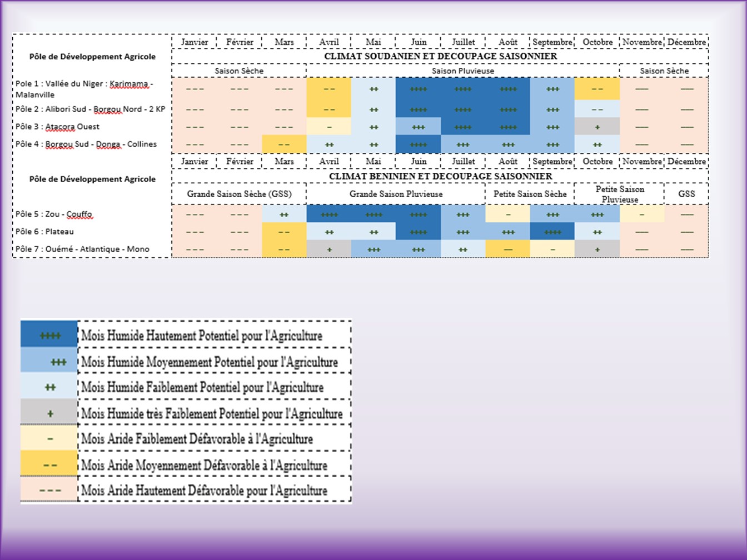Image resolution: width=747 pixels, height=560 pixels.
Task: Click 'Mois Aride Hautement Défavorable pour l'Agriculture'
Action: [204, 491]
